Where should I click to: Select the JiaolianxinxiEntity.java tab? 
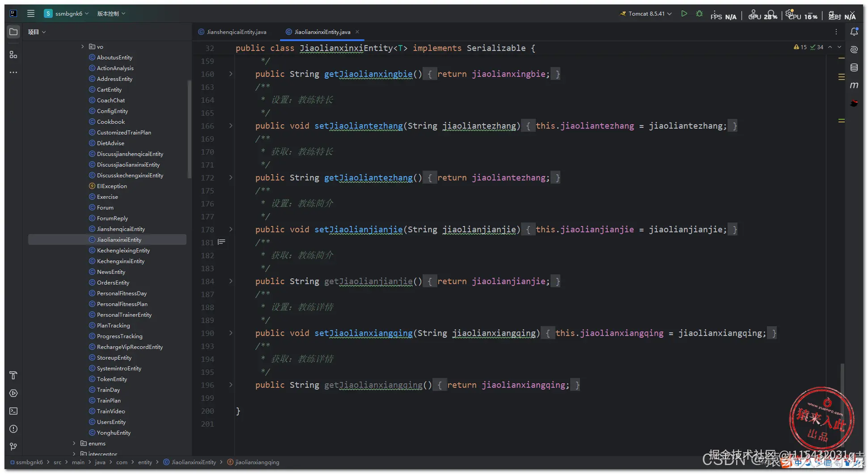322,32
